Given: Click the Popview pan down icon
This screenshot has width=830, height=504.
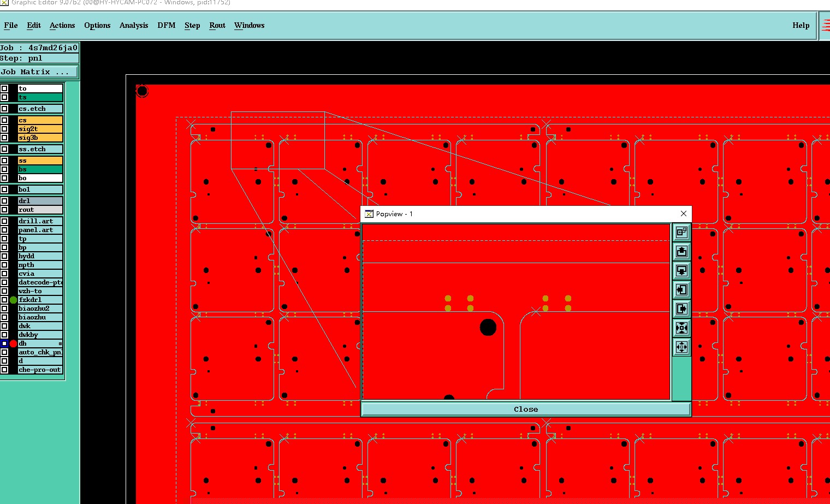Looking at the screenshot, I should pos(681,270).
